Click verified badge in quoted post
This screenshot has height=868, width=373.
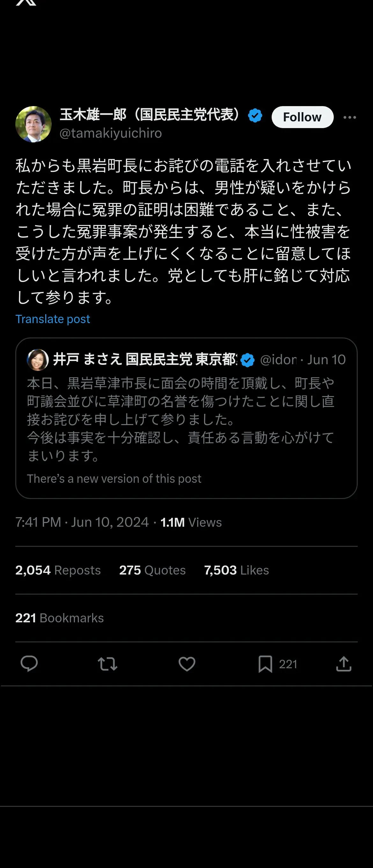point(248,360)
